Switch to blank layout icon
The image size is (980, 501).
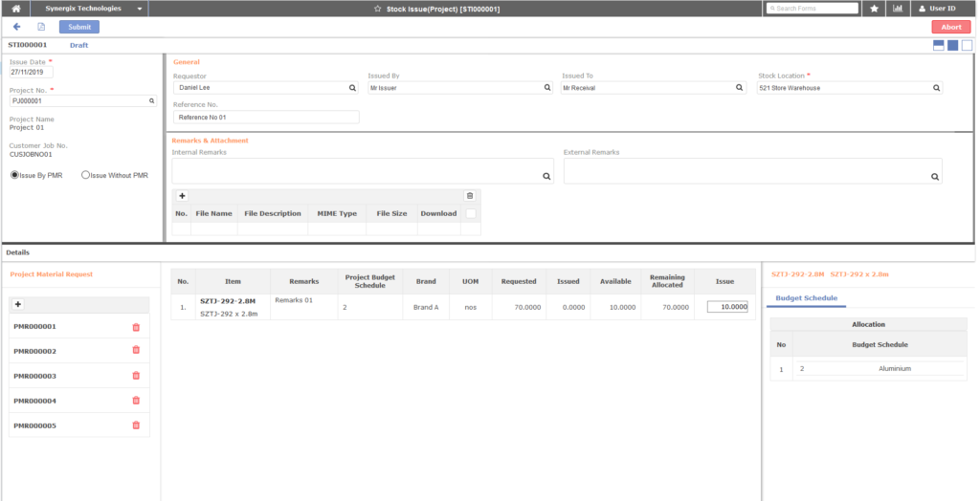tap(967, 45)
